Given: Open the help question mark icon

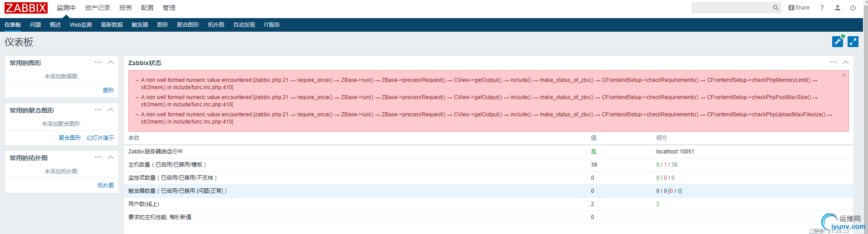Looking at the screenshot, I should point(822,8).
